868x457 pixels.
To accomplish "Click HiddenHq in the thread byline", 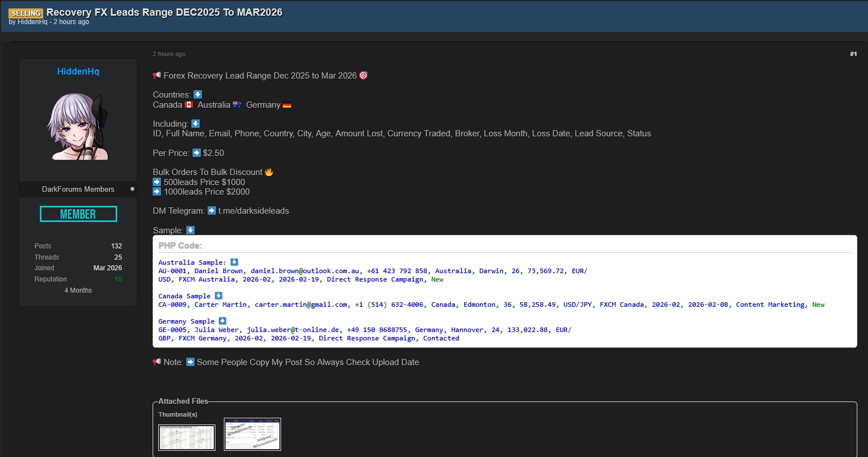I will [x=33, y=22].
